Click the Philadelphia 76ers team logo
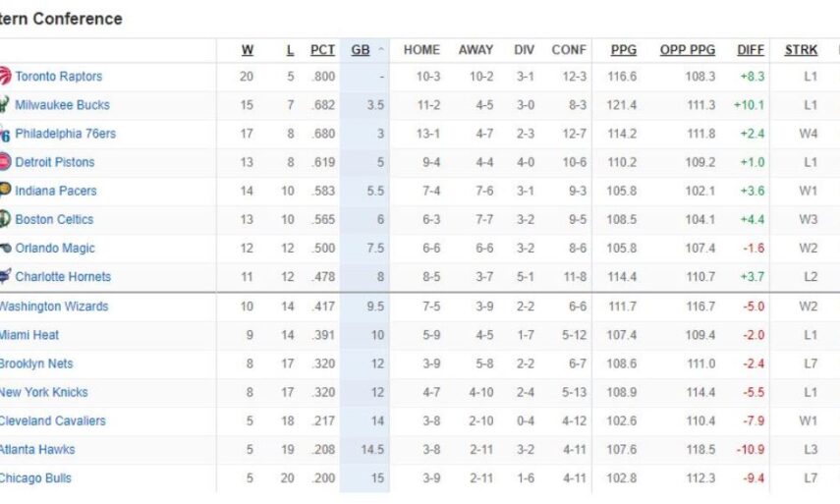 [x=5, y=134]
